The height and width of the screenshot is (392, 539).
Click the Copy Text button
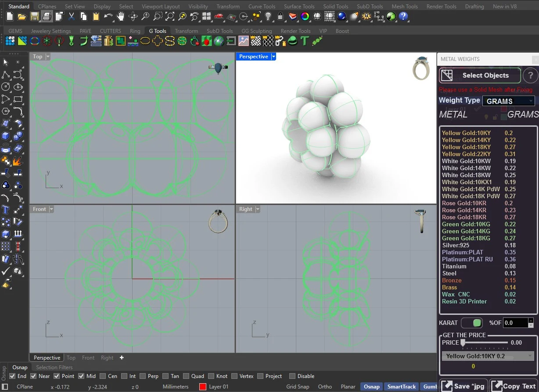[x=514, y=386]
